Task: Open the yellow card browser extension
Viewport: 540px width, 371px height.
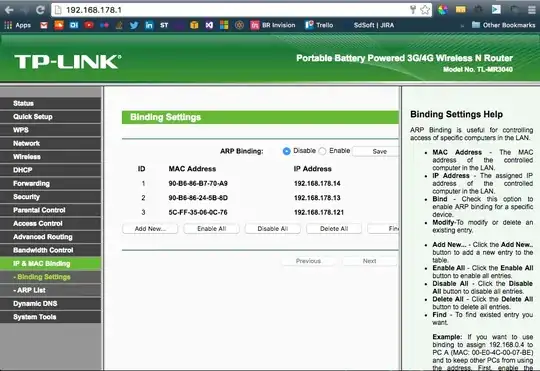Action: point(460,9)
